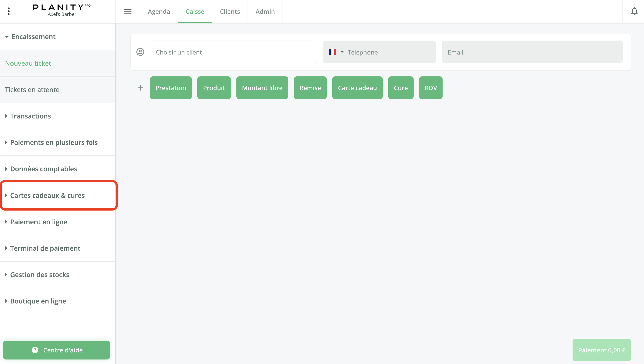The width and height of the screenshot is (644, 364).
Task: Add a Prestation to the ticket
Action: (x=171, y=88)
